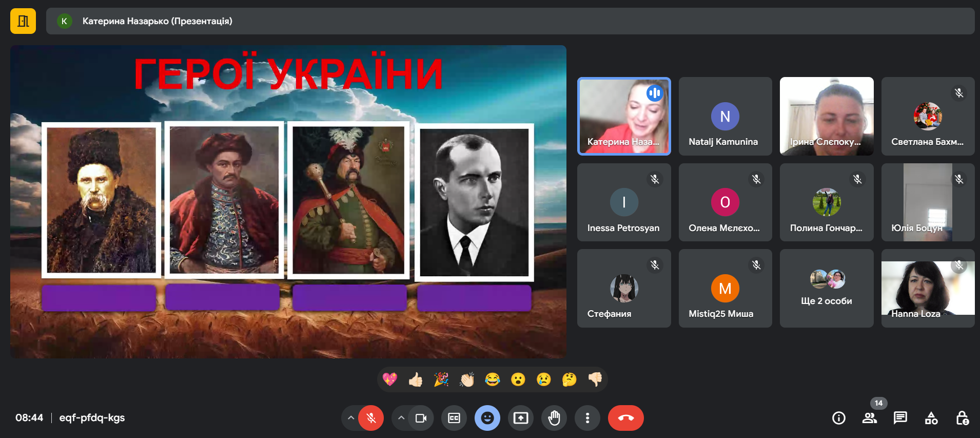Image resolution: width=980 pixels, height=438 pixels.
Task: Click the emoji reactions button
Action: [x=487, y=418]
